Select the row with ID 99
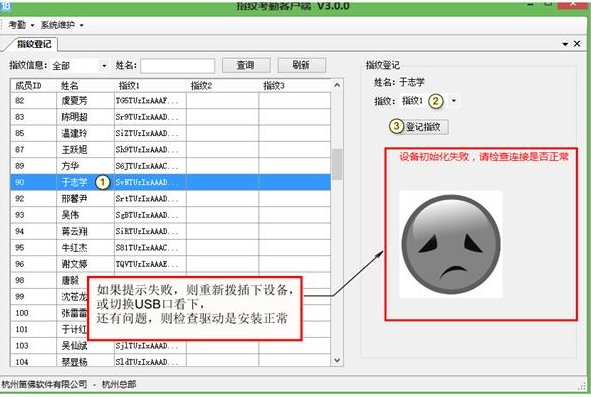 (x=49, y=296)
